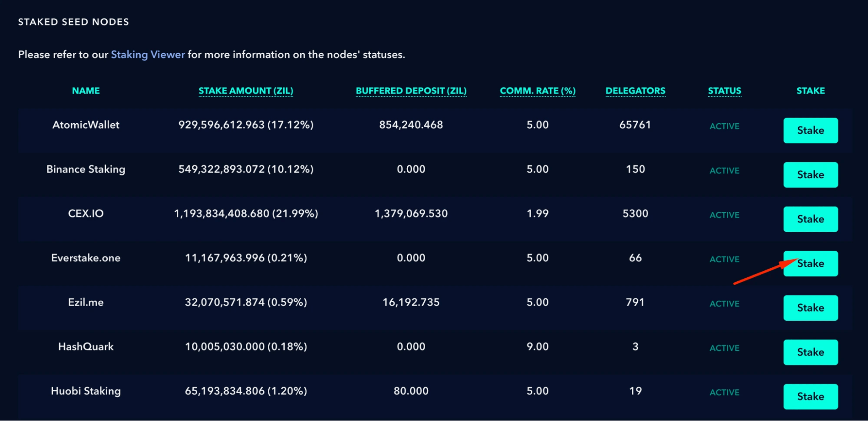The image size is (868, 421).
Task: Click the Stake button for Everstake.one
Action: 810,263
